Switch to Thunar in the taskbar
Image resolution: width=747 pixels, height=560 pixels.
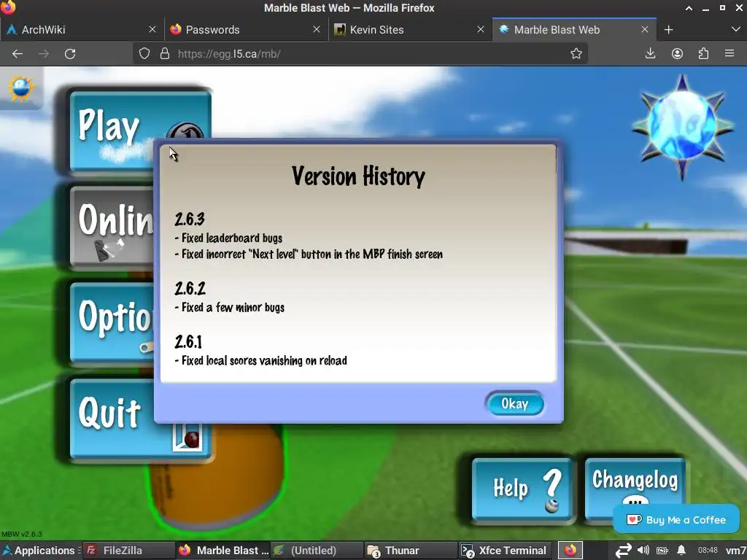(x=411, y=551)
